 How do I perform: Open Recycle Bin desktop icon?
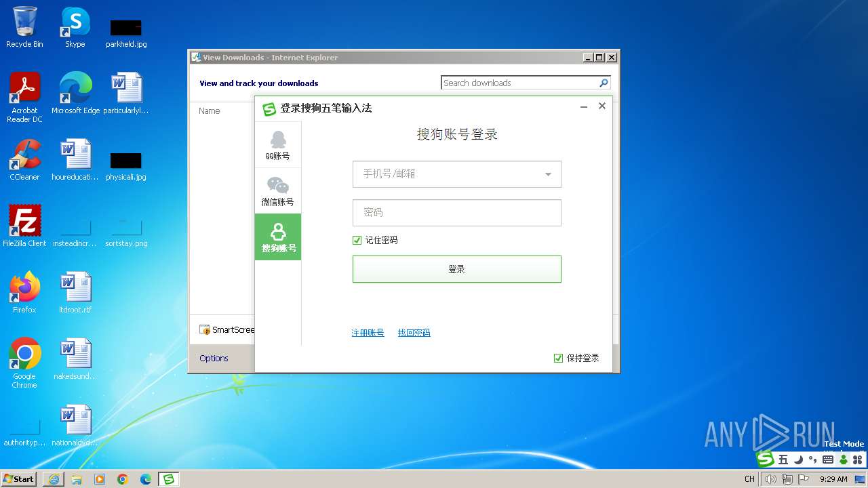(x=24, y=27)
